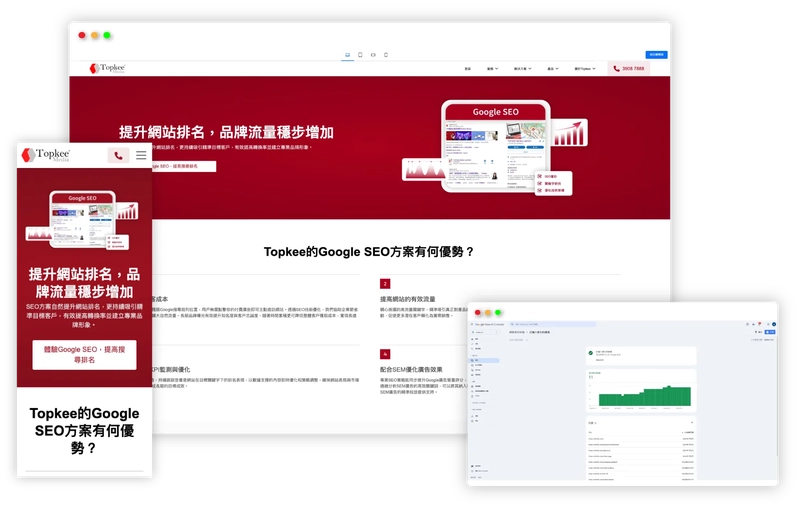The image size is (800, 509).
Task: Tap the phone icon in mobile header
Action: pos(118,155)
